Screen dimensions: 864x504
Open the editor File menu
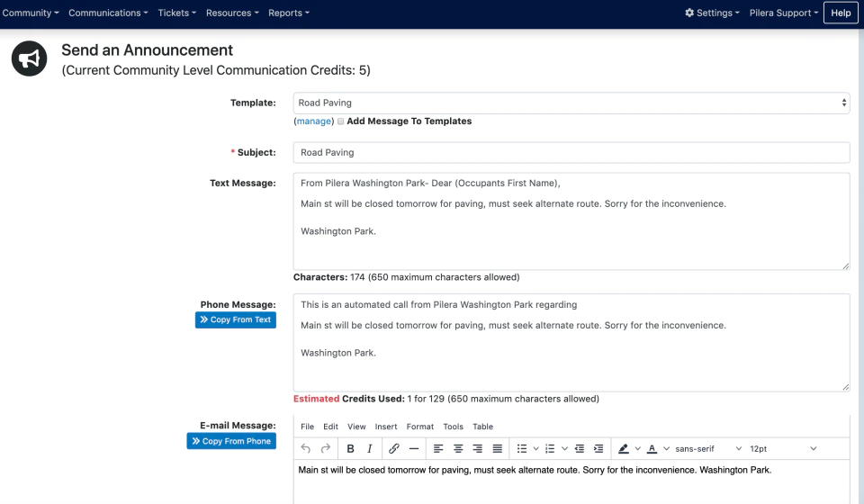(x=307, y=427)
